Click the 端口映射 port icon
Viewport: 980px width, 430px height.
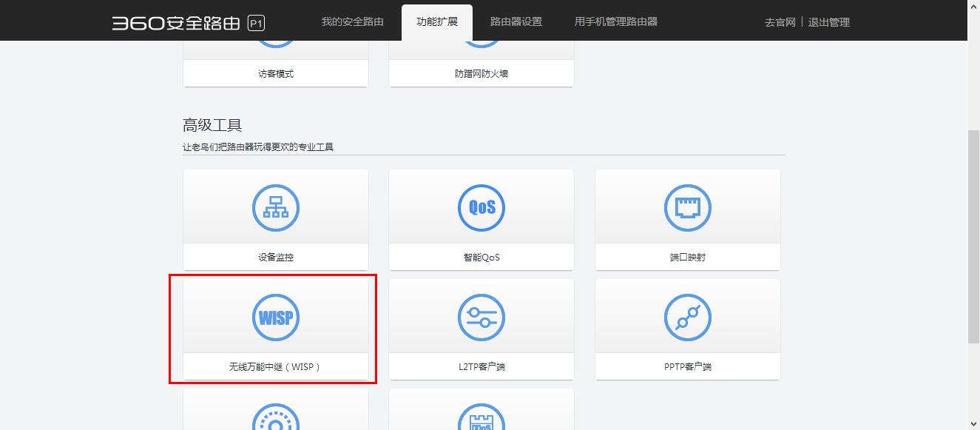point(687,208)
